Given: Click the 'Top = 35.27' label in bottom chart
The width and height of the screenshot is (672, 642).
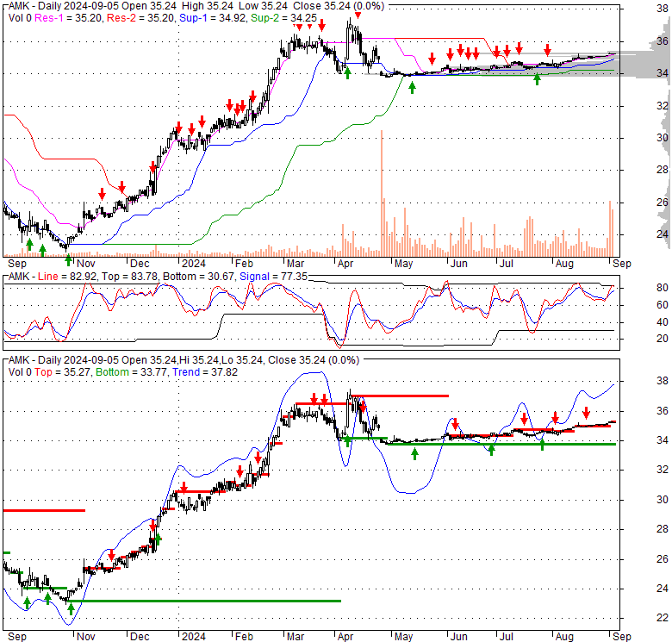Looking at the screenshot, I should 63,372.
